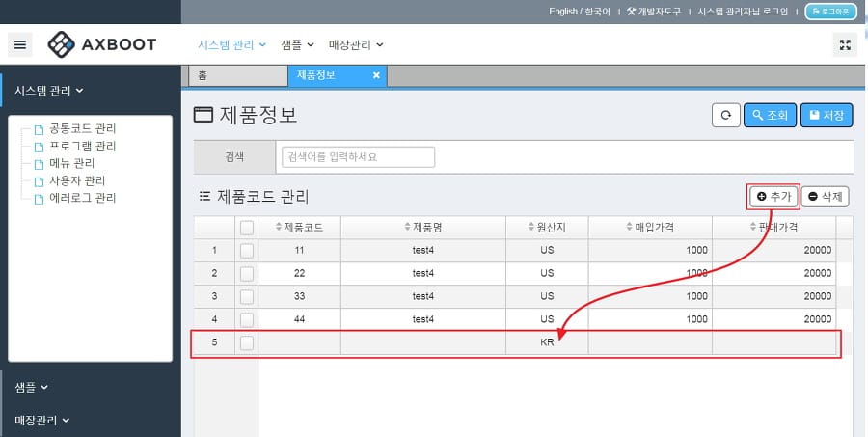This screenshot has height=437, width=868.
Task: Check the row with 제품코드 33
Action: [x=247, y=296]
